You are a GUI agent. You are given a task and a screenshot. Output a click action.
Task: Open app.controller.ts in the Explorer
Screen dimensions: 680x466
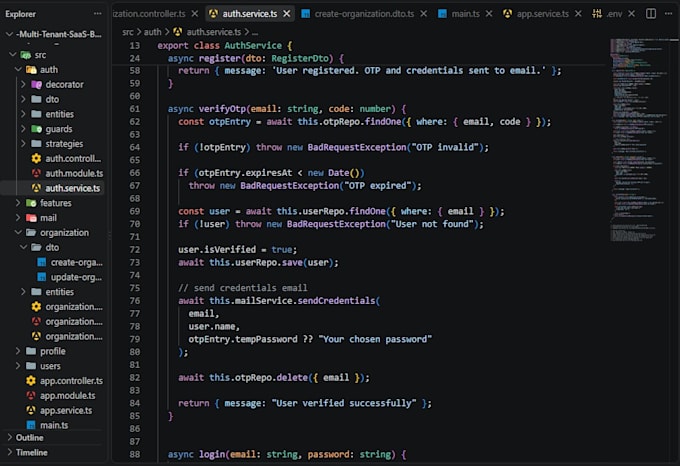point(52,381)
